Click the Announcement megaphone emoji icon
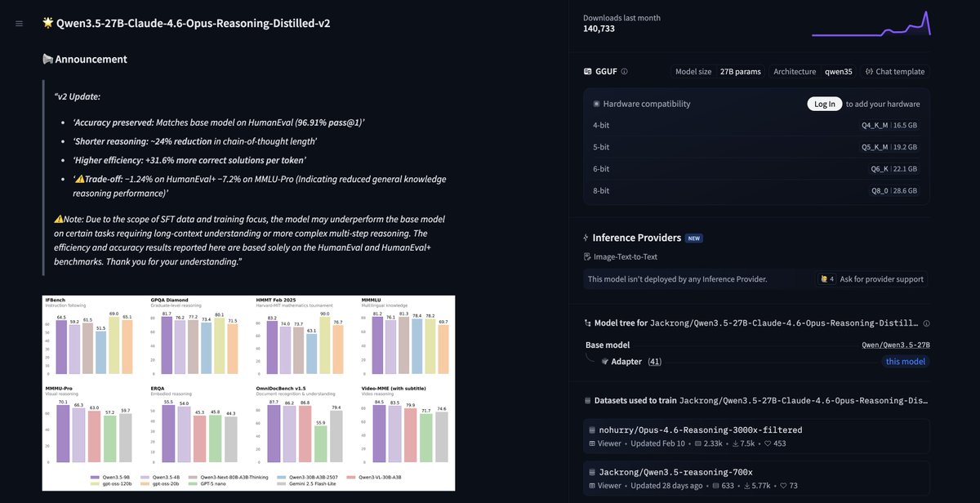Viewport: 980px width, 503px height. click(x=47, y=59)
